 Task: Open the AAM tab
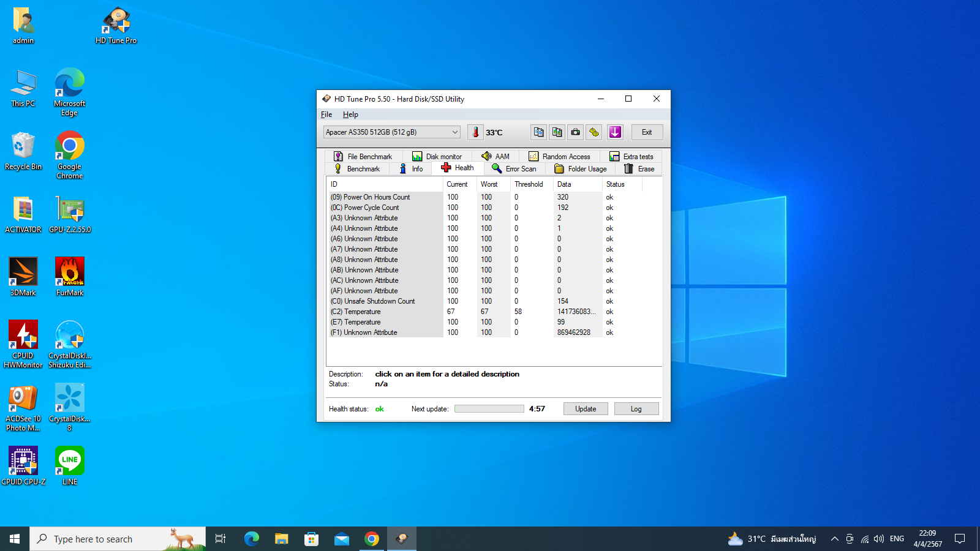(496, 157)
